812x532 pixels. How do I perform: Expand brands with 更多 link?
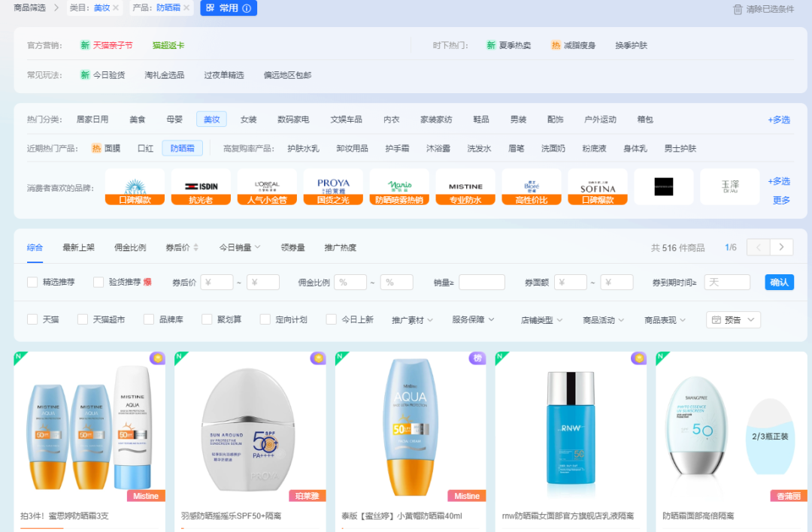pyautogui.click(x=781, y=201)
